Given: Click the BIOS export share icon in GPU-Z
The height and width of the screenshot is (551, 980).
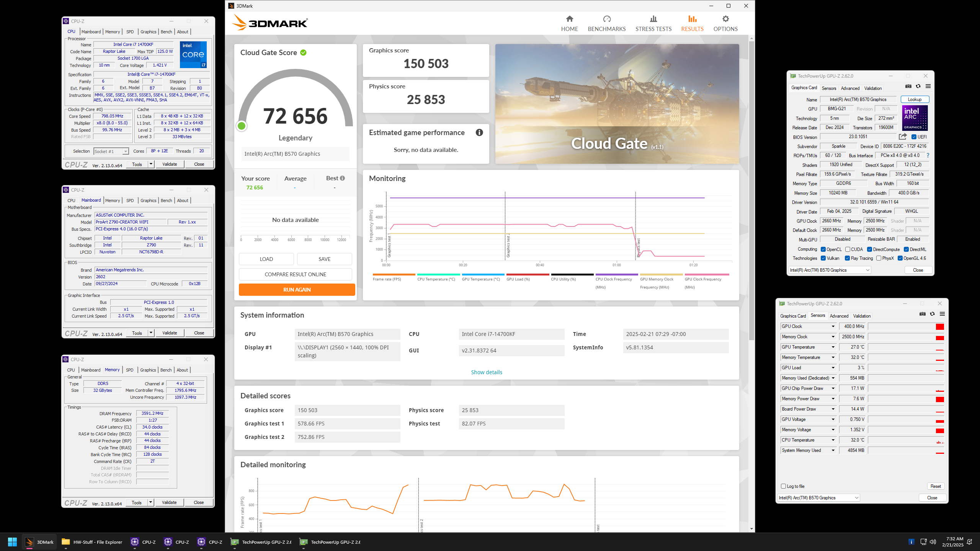Looking at the screenshot, I should coord(903,137).
